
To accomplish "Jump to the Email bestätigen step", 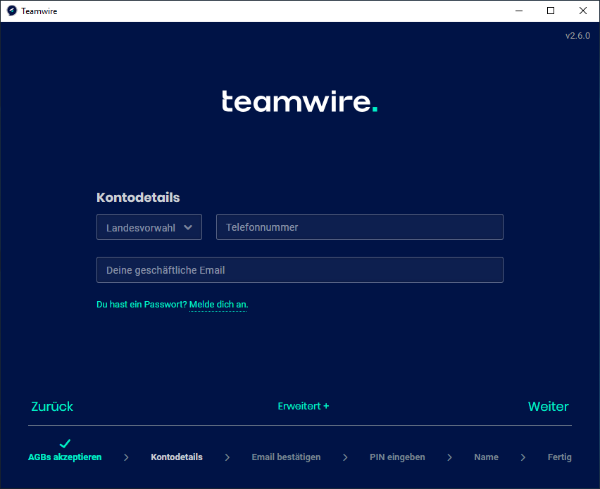I will click(285, 457).
